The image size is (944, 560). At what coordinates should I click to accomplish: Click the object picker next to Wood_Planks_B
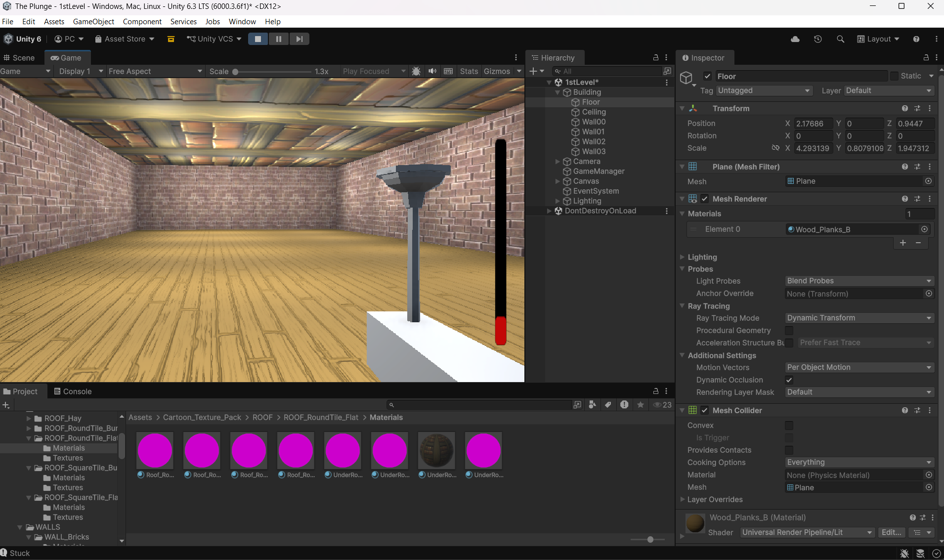(925, 229)
